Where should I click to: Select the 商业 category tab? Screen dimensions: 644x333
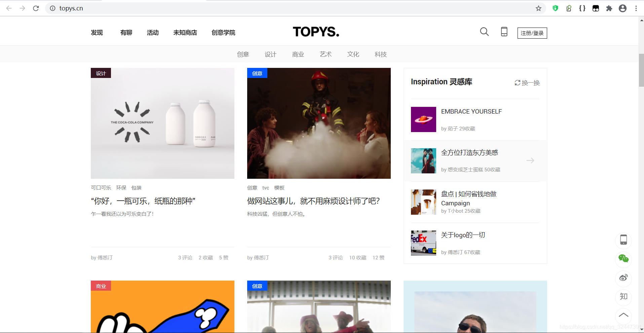coord(298,54)
